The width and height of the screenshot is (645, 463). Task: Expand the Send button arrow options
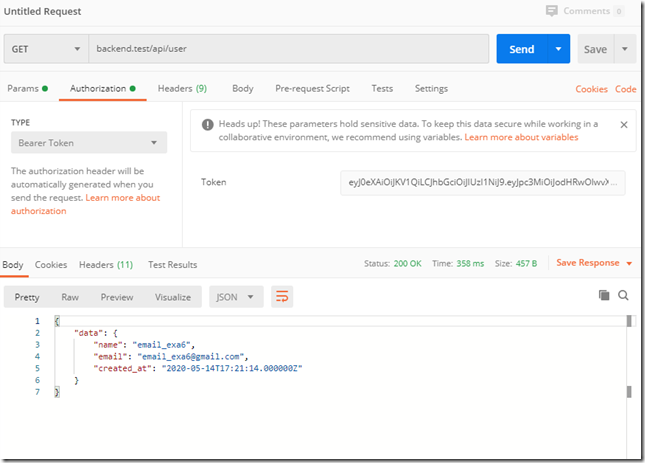[557, 49]
